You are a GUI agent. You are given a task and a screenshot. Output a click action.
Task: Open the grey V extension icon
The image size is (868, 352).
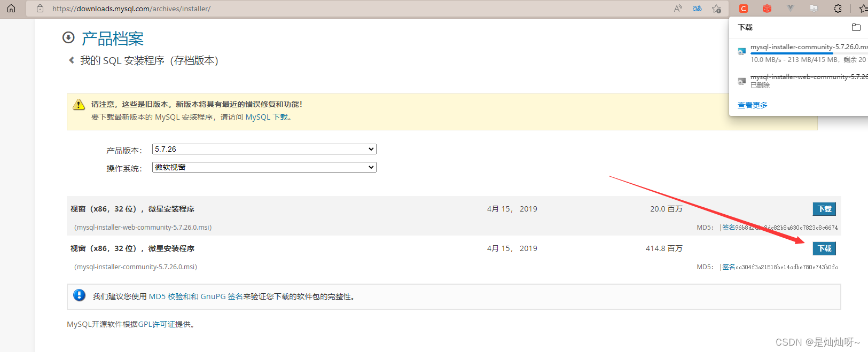point(791,9)
